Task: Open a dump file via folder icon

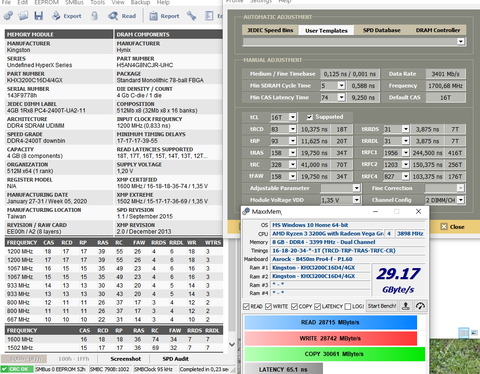Action: pyautogui.click(x=23, y=16)
